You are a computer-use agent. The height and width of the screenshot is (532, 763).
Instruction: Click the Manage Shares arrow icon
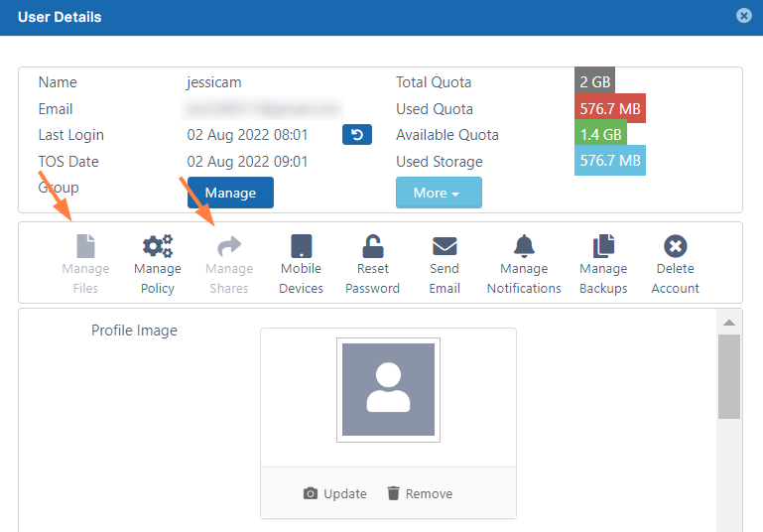click(x=229, y=247)
